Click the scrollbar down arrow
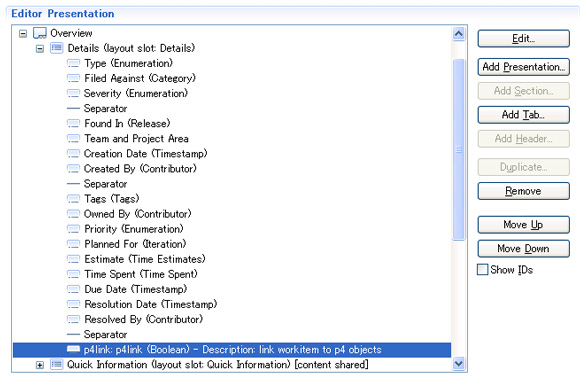The width and height of the screenshot is (580, 382). click(x=459, y=364)
